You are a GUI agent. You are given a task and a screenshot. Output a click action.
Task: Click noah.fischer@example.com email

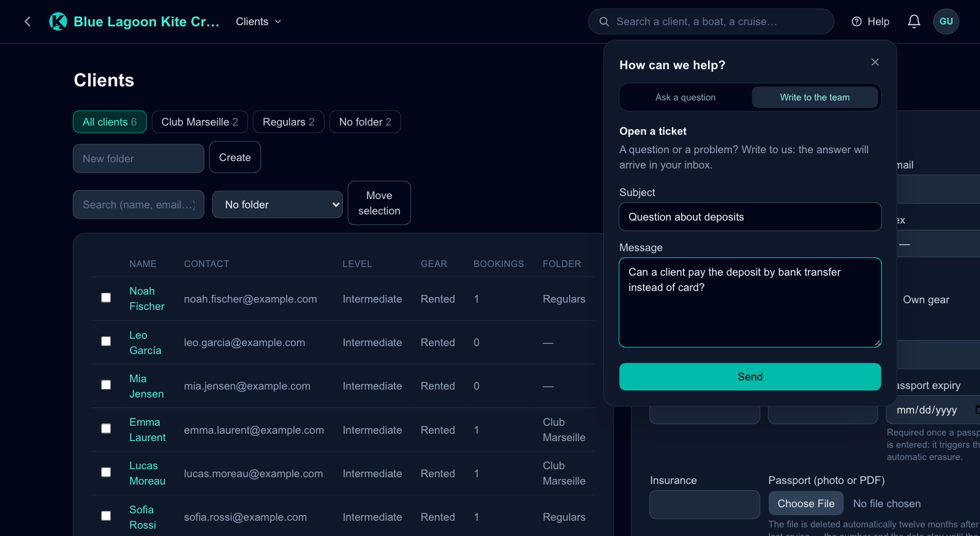[251, 299]
